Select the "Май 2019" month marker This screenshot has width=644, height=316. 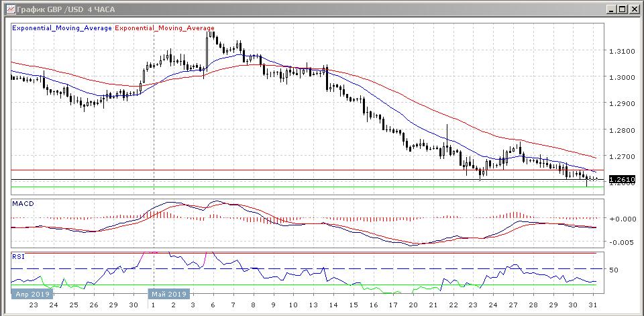tap(168, 294)
